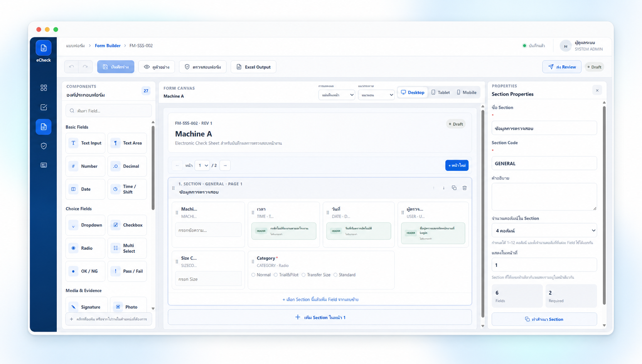Add the Multi Select component
This screenshot has height=364, width=642.
click(127, 248)
